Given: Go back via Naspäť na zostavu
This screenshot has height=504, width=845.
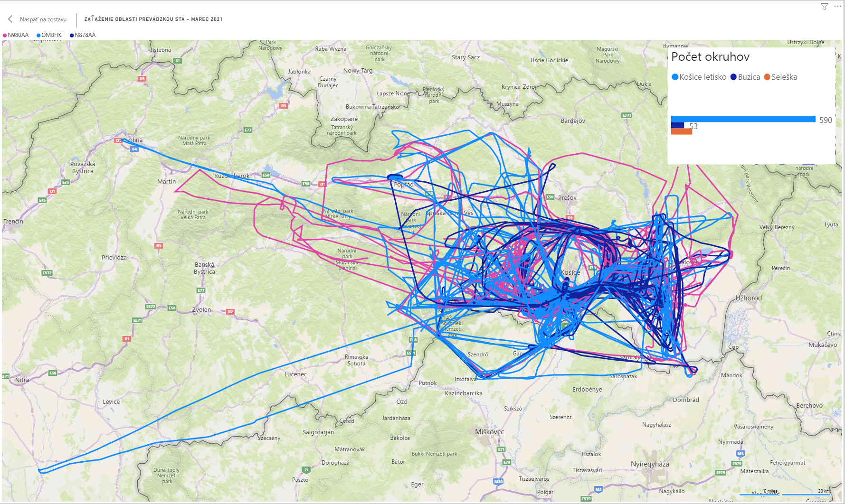Looking at the screenshot, I should [x=43, y=19].
